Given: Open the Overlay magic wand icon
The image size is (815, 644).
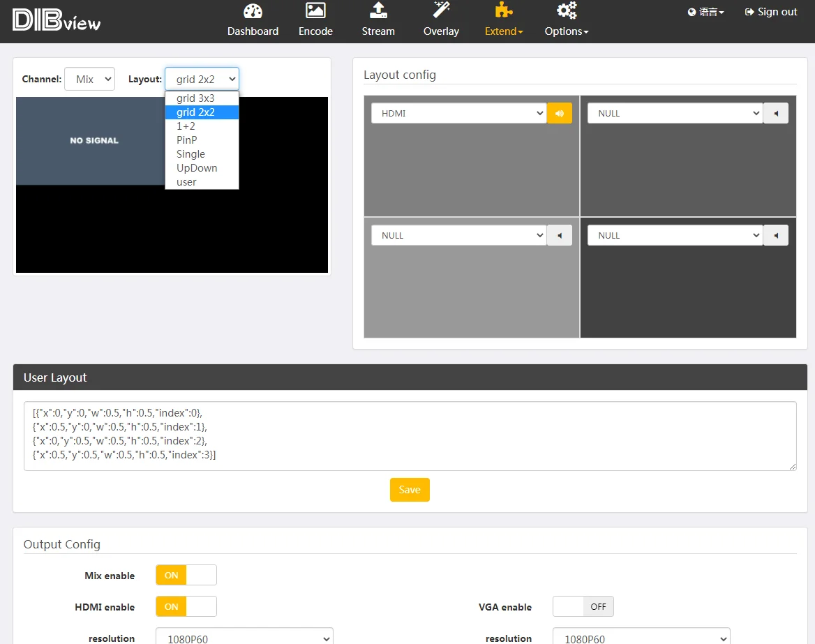Looking at the screenshot, I should click(441, 10).
